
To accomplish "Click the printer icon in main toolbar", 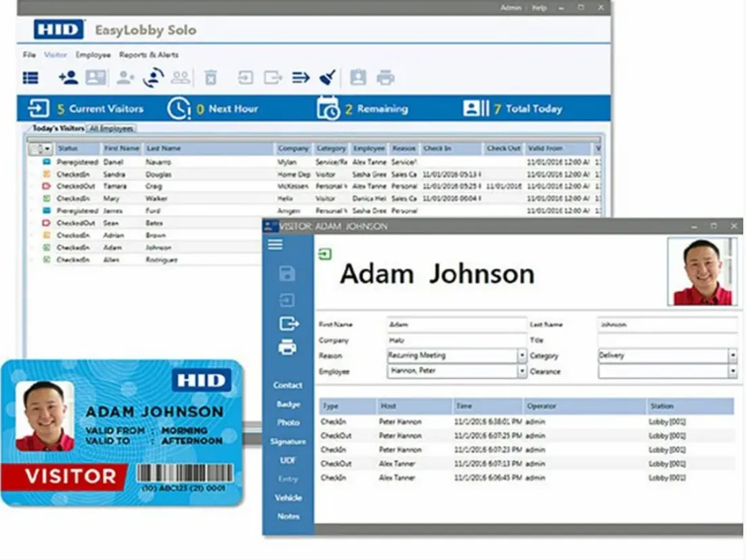I will tap(385, 78).
